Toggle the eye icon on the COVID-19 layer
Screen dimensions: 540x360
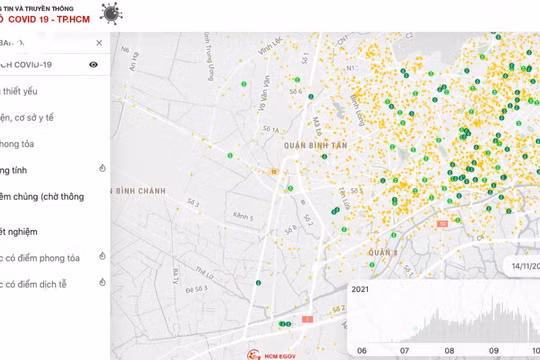[x=93, y=65]
